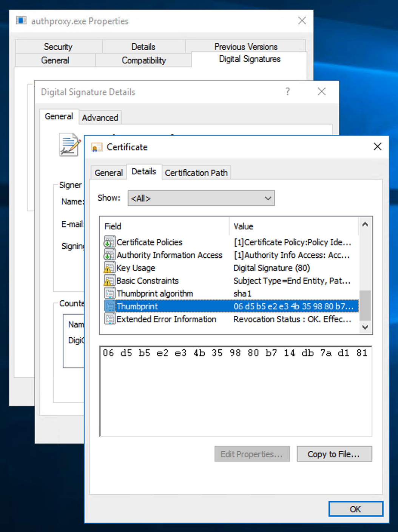Open the Advanced signature details tab
Image resolution: width=398 pixels, height=532 pixels.
[x=100, y=118]
